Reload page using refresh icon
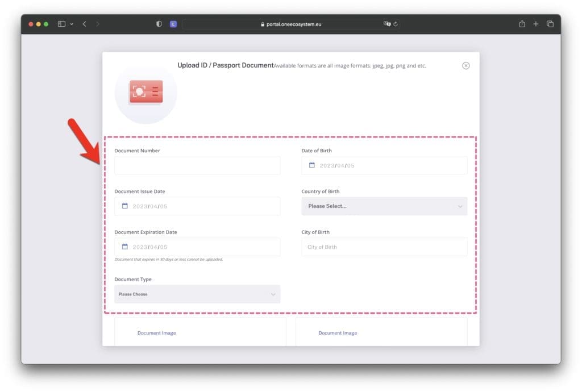Image resolution: width=582 pixels, height=392 pixels. 396,24
